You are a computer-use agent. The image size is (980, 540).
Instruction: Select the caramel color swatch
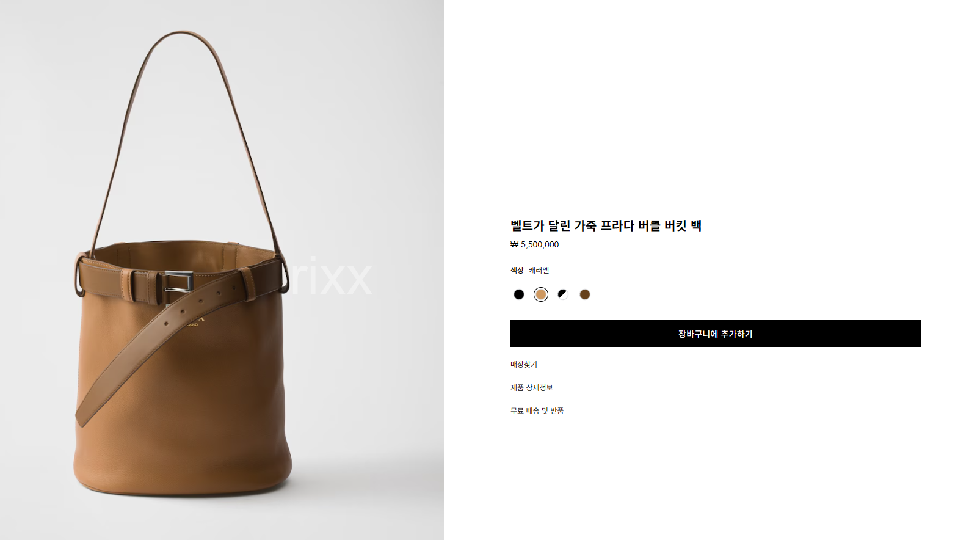tap(541, 294)
